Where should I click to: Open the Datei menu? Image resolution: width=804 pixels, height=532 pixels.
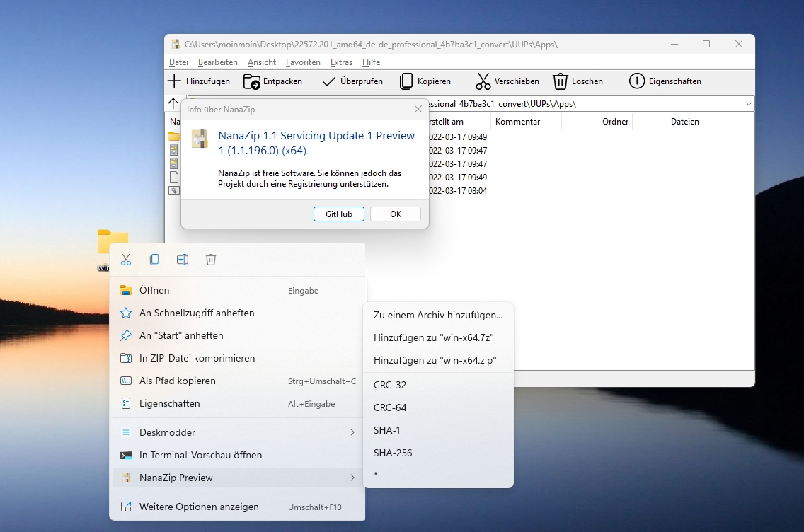coord(178,62)
